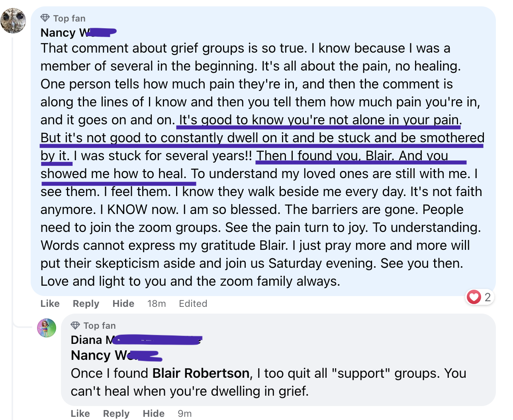Like Diana's reply
Viewport: 513px width, 420px height.
coord(80,414)
